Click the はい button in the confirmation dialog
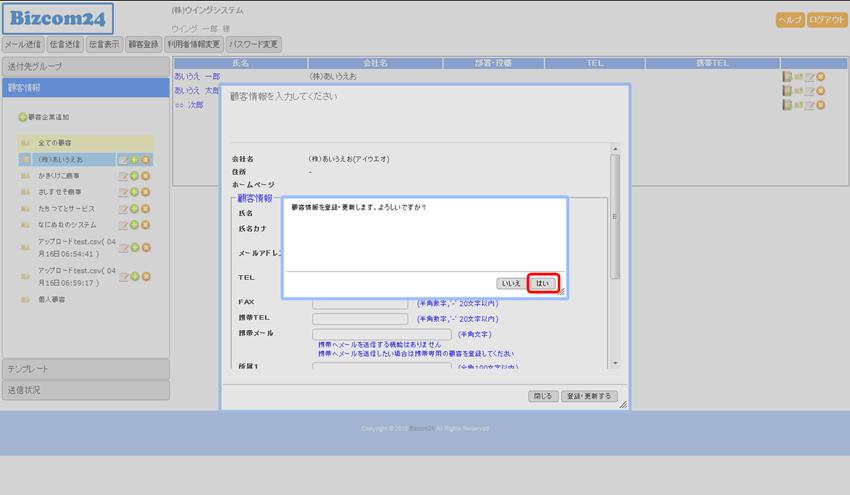Viewport: 850px width, 495px height. click(x=542, y=284)
